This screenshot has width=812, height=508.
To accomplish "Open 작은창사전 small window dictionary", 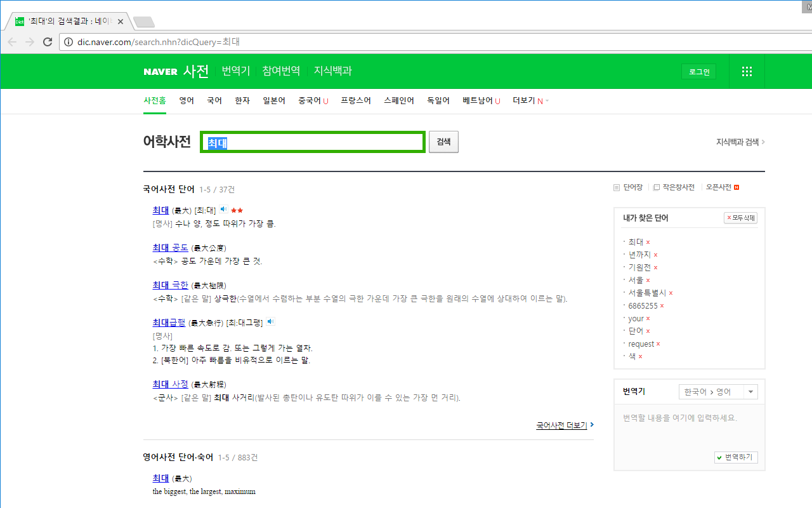I will [674, 187].
